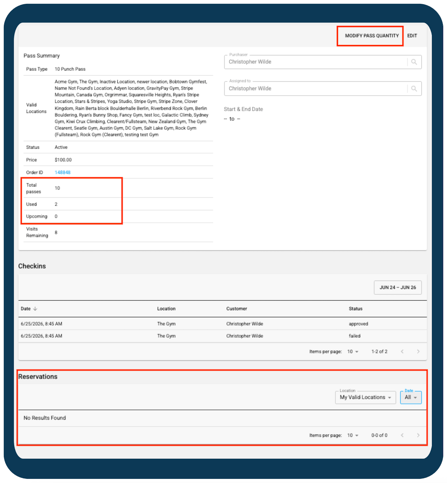Go to next page of Checkins
Image resolution: width=447 pixels, height=483 pixels.
click(418, 351)
